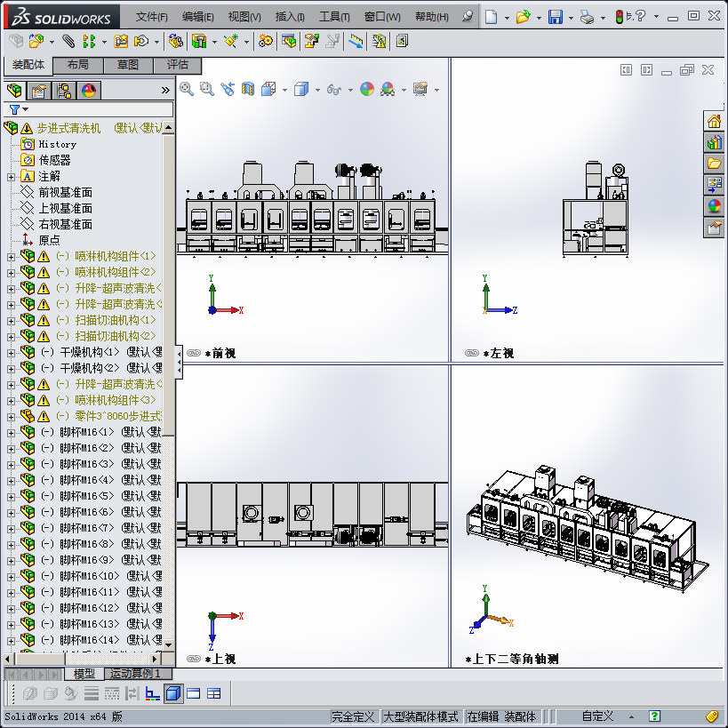Open the Linear Component Pattern tool
The width and height of the screenshot is (728, 728).
pyautogui.click(x=89, y=41)
